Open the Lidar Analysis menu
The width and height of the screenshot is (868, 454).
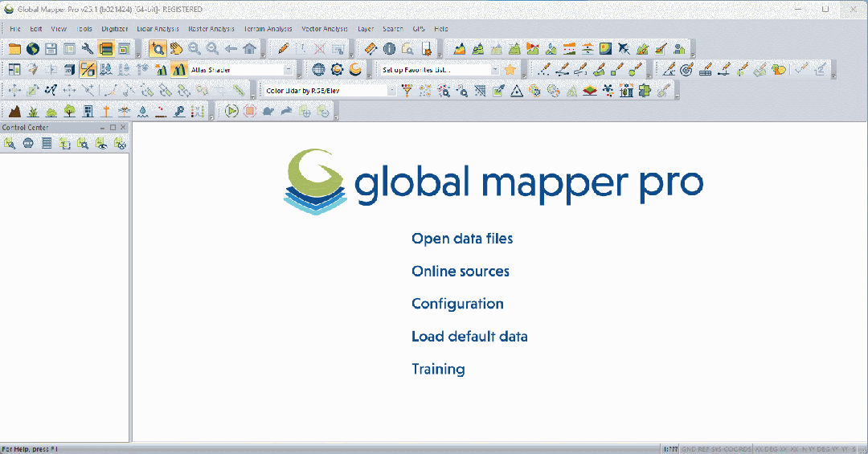[x=158, y=29]
